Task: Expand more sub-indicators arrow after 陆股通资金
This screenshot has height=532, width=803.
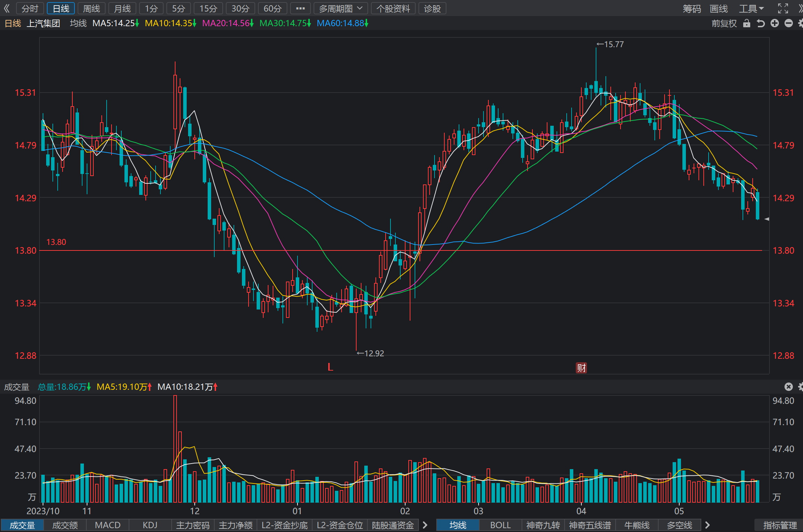Action: coord(425,525)
